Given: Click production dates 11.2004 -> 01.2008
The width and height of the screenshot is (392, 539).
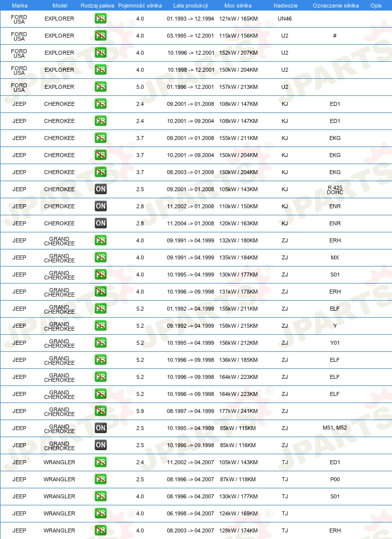Looking at the screenshot, I should coord(190,223).
